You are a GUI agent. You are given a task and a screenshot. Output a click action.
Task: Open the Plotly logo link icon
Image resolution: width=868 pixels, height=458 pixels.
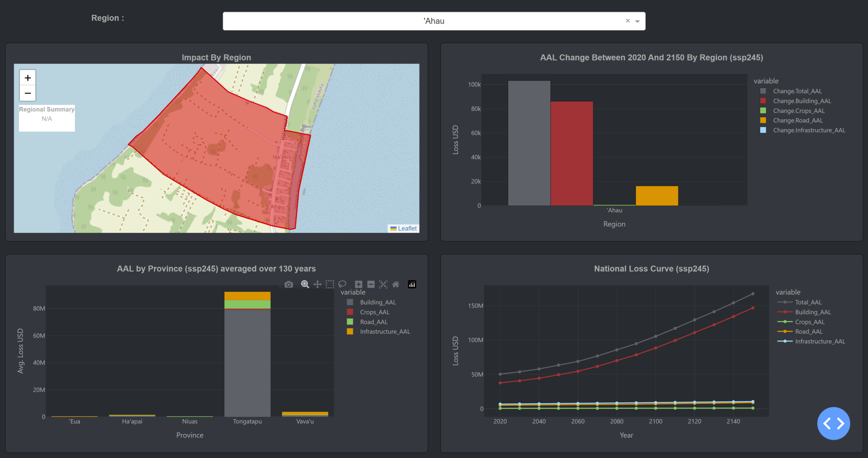(412, 284)
